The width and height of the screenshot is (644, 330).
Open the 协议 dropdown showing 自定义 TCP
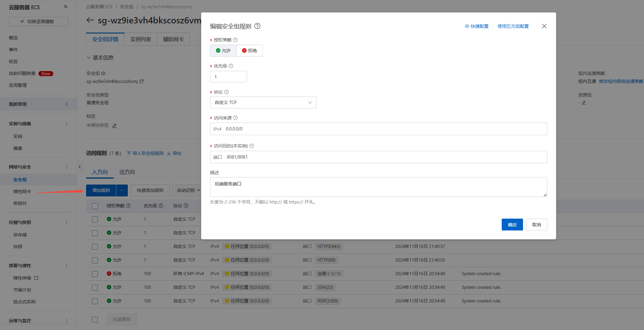pos(263,102)
